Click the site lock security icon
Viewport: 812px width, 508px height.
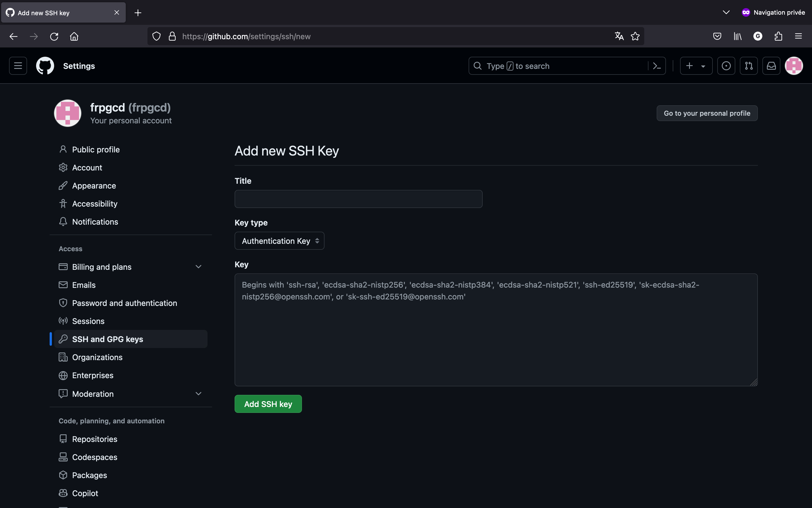coord(172,36)
